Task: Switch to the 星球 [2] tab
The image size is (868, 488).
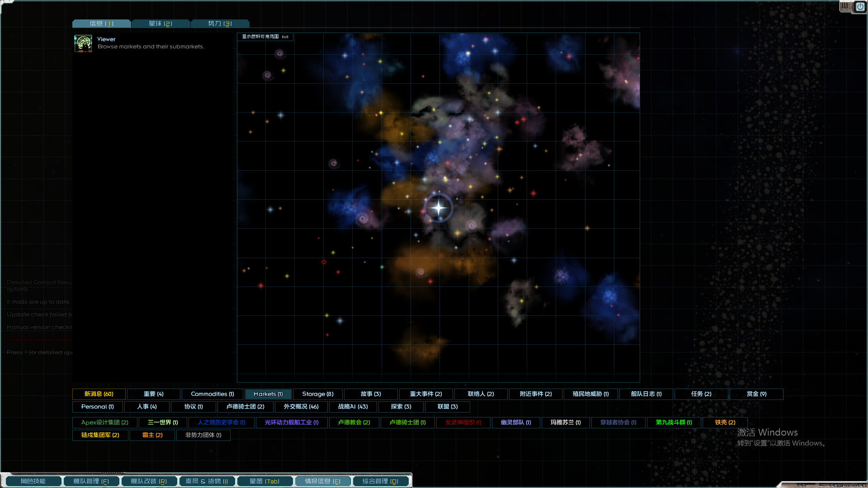Action: 160,23
